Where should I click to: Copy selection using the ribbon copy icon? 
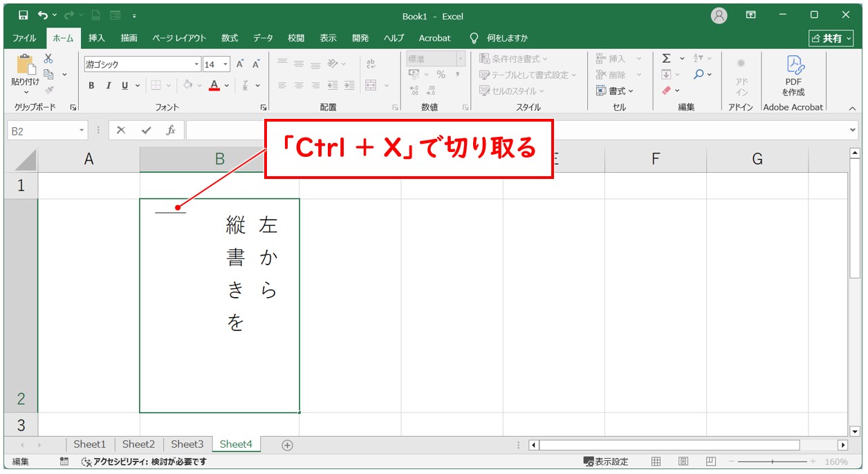(49, 74)
